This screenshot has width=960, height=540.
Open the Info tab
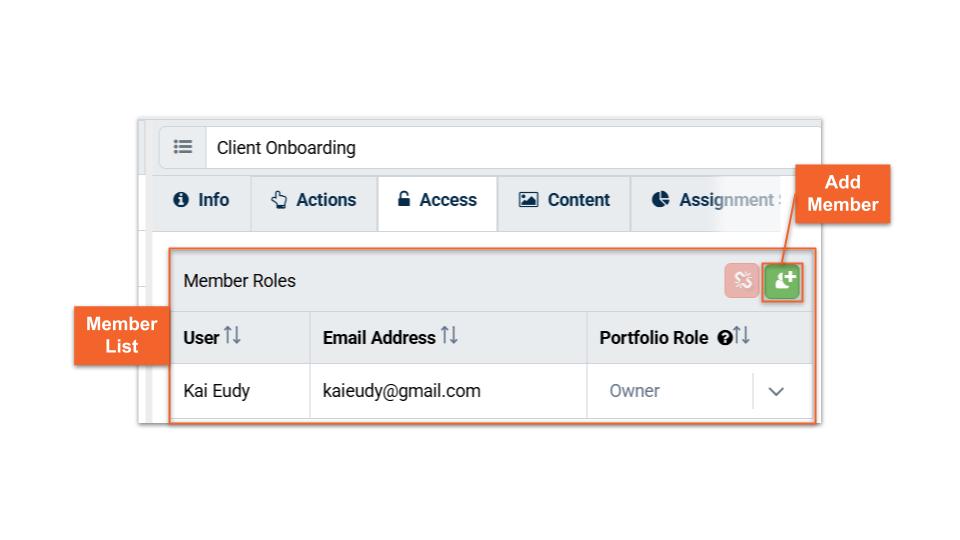pos(201,200)
